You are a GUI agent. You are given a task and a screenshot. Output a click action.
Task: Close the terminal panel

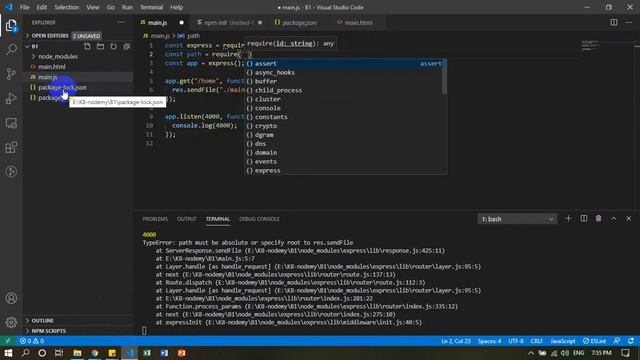(629, 219)
